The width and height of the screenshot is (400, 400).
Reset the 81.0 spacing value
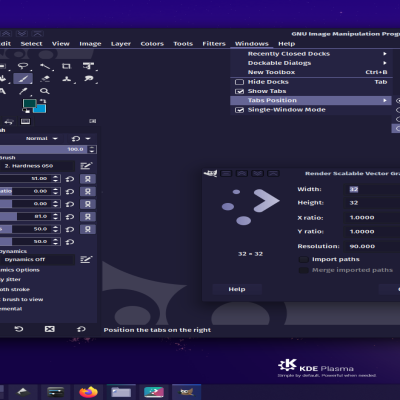click(70, 217)
